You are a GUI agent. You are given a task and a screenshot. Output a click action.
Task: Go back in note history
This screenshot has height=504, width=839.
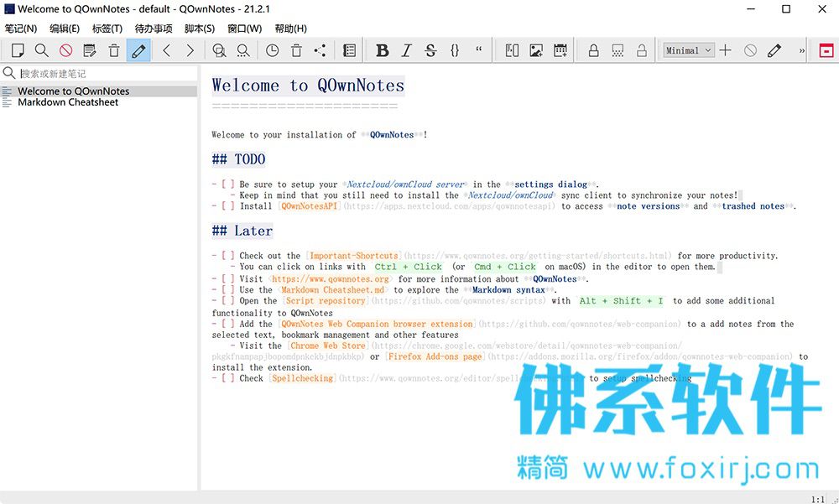pyautogui.click(x=166, y=50)
